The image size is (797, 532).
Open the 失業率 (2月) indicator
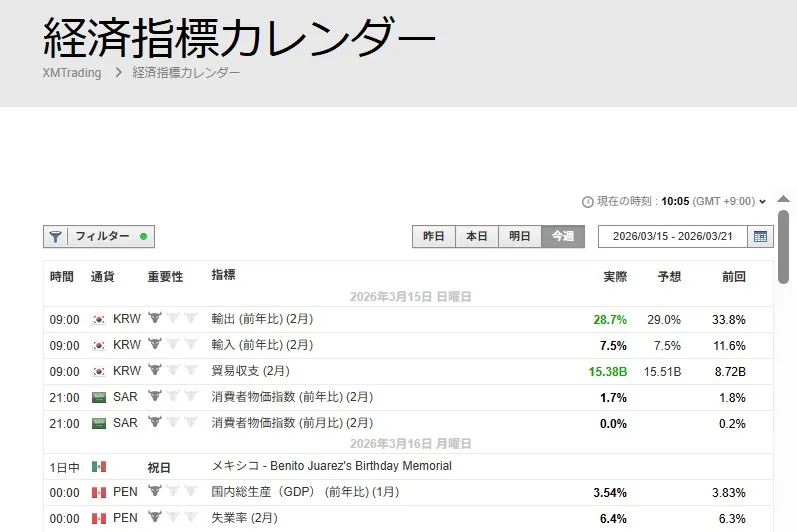tap(244, 518)
